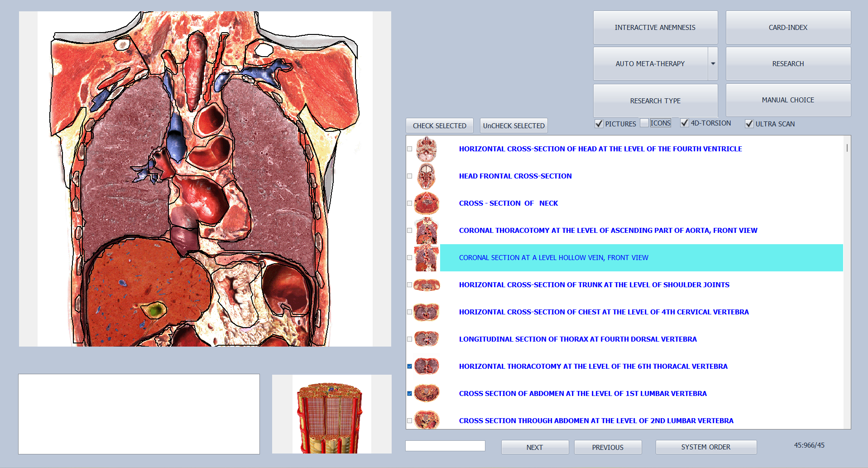The image size is (868, 468).
Task: Click the neck cross-section thumbnail icon
Action: [x=427, y=203]
